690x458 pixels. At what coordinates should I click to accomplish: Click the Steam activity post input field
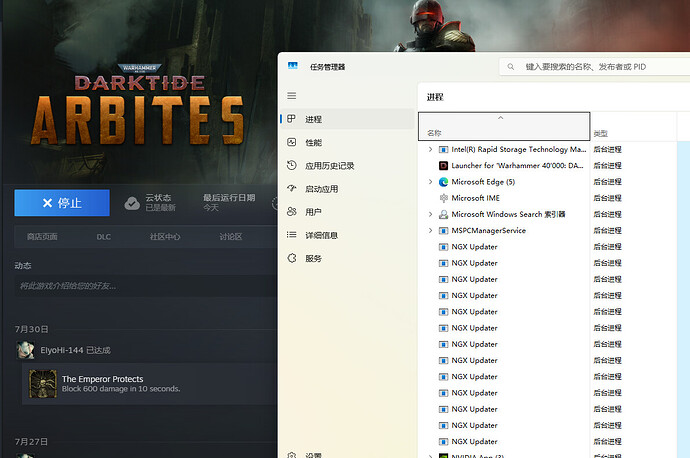(146, 286)
